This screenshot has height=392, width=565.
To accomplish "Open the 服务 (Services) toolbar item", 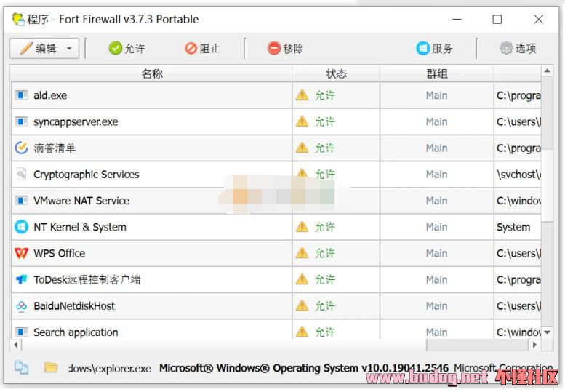I will (x=434, y=49).
